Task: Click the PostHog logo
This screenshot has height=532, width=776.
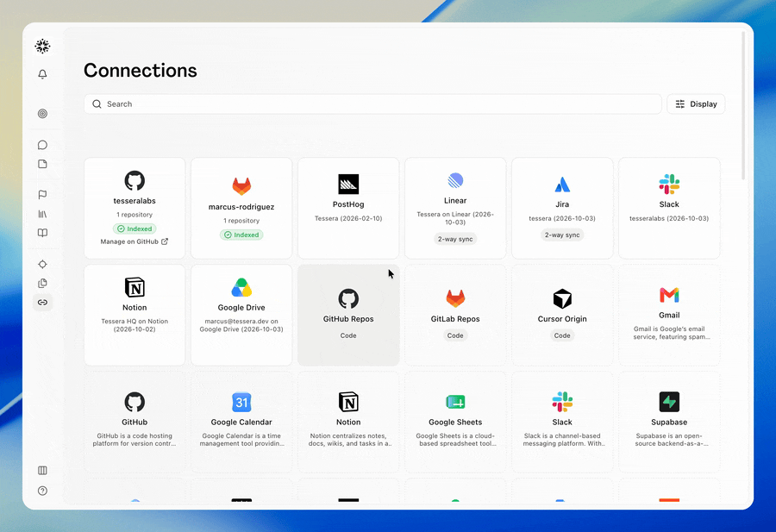Action: click(348, 185)
